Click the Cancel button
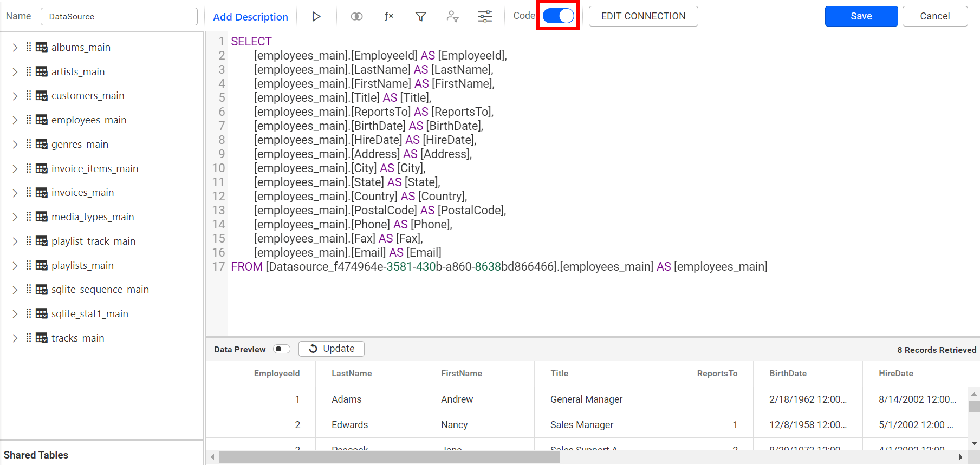This screenshot has width=980, height=465. [935, 16]
